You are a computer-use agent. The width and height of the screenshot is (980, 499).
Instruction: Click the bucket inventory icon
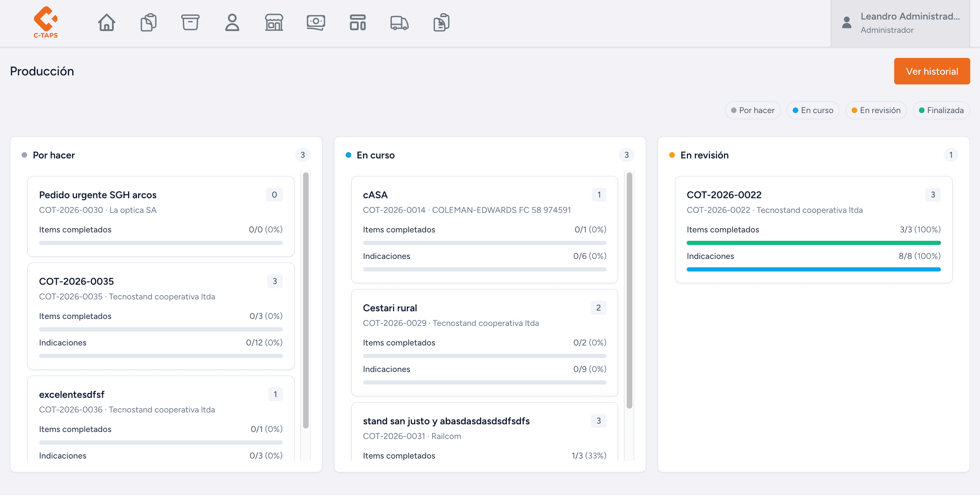tap(190, 23)
